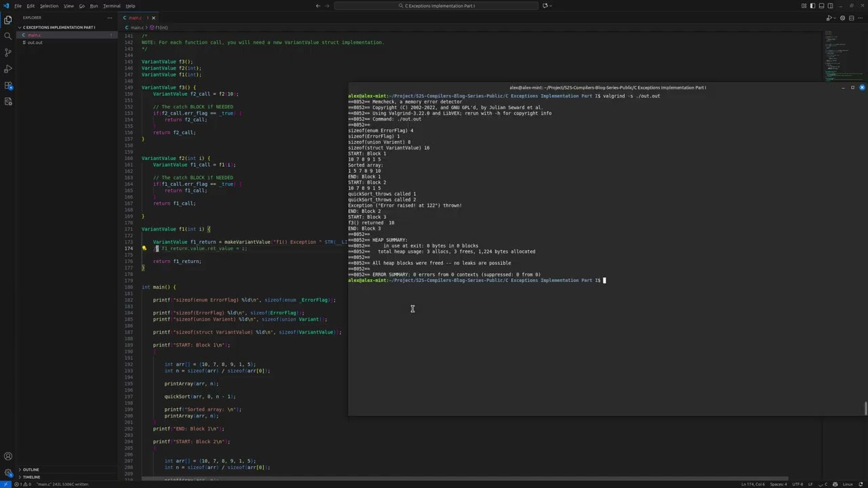Open the Extensions view

pos(8,85)
